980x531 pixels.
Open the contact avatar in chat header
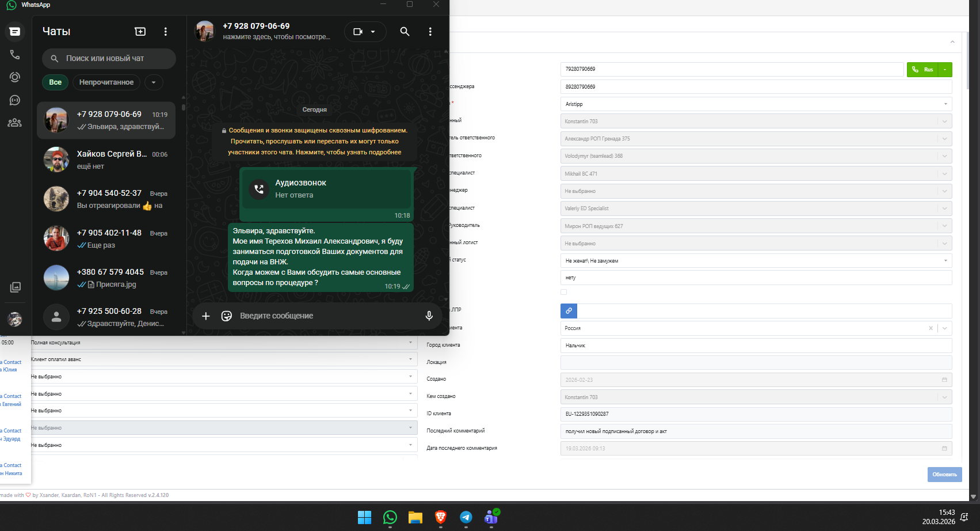click(205, 31)
